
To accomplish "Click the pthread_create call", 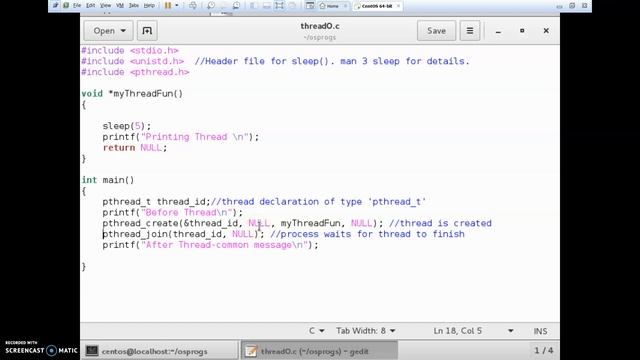I will 243,223.
